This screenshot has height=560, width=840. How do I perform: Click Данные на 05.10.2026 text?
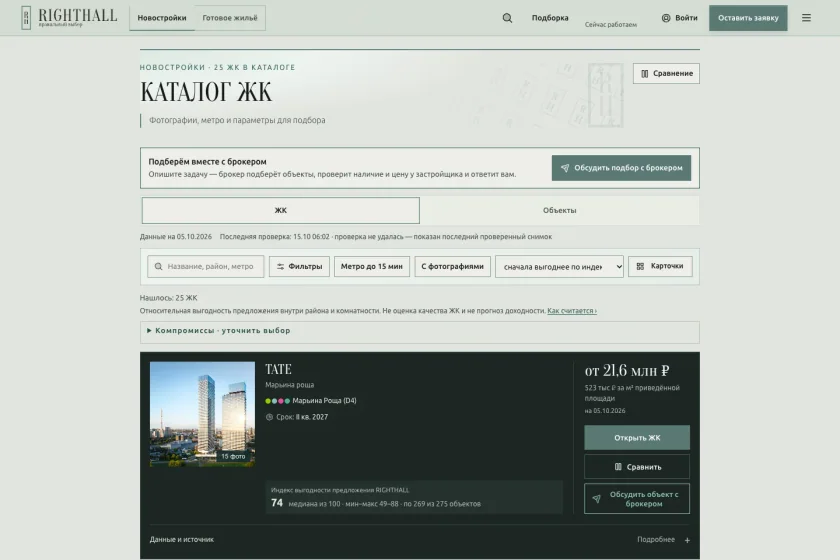pyautogui.click(x=176, y=237)
